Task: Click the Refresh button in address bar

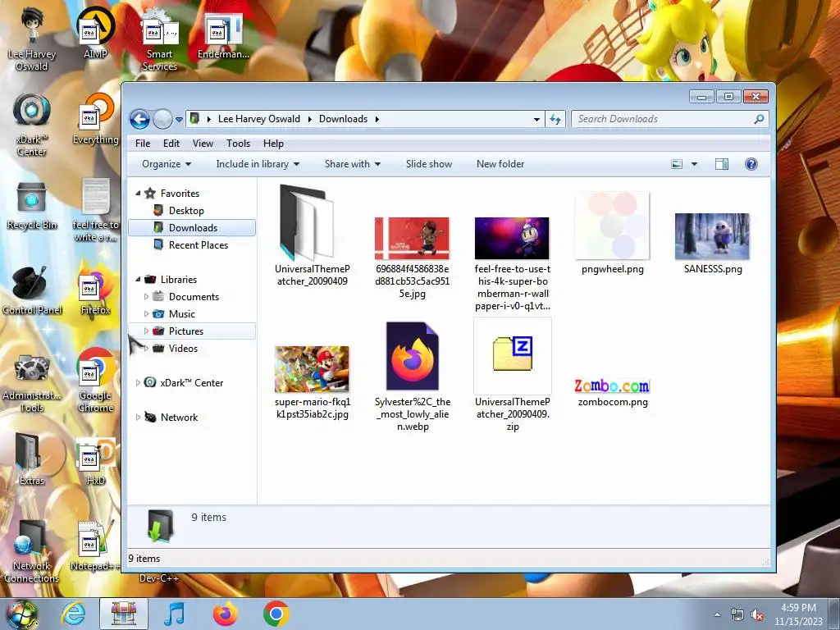Action: 555,119
